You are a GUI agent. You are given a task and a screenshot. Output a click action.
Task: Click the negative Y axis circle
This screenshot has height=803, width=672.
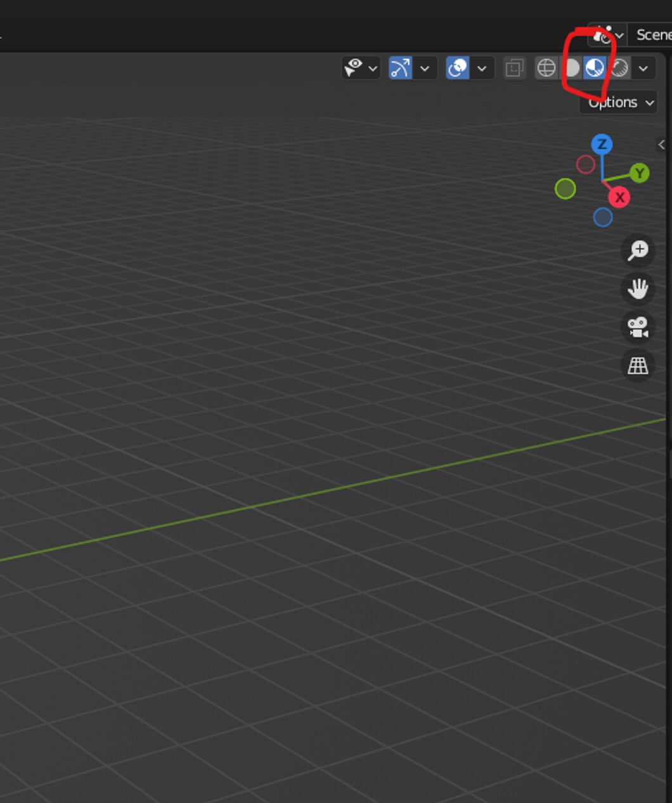pos(565,188)
